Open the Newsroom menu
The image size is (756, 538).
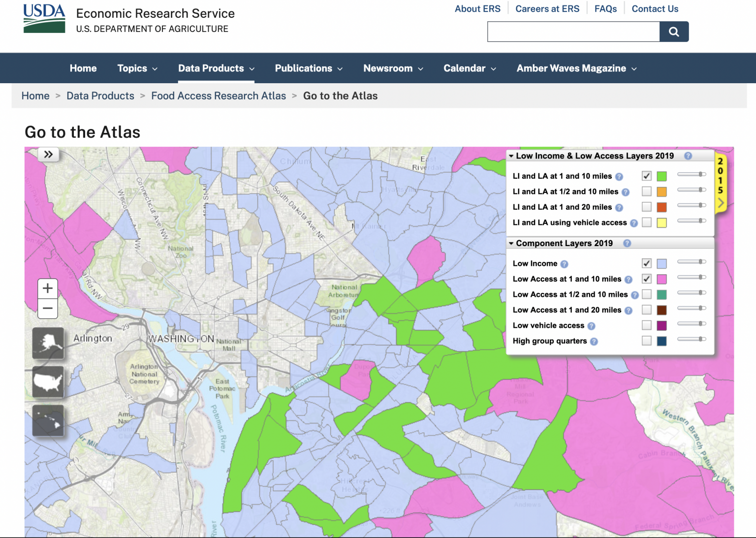point(388,68)
